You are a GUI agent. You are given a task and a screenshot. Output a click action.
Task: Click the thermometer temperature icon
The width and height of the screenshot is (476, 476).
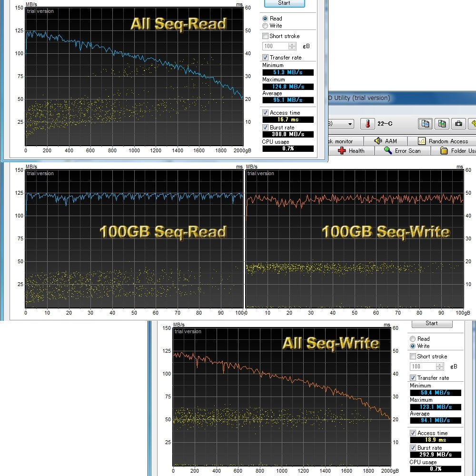coord(367,124)
